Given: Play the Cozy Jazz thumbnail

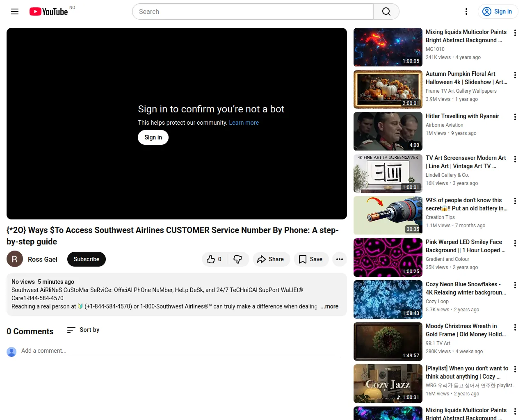Looking at the screenshot, I should tap(388, 383).
